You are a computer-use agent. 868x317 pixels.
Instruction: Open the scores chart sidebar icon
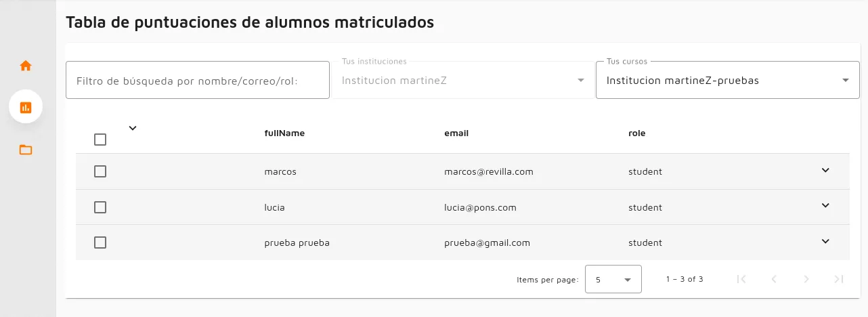click(x=26, y=107)
